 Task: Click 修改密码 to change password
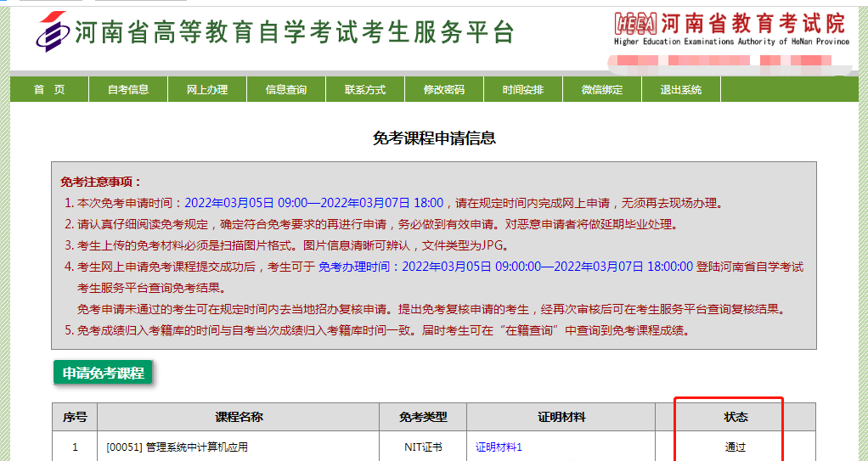click(444, 90)
